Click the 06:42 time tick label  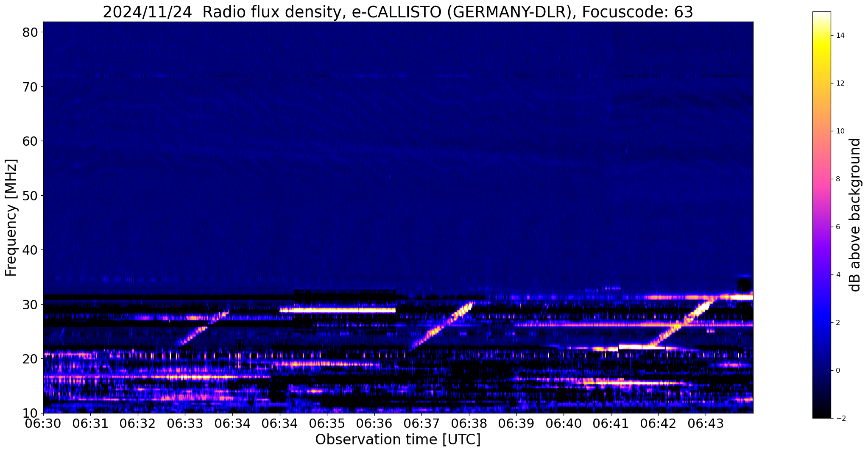coord(659,423)
